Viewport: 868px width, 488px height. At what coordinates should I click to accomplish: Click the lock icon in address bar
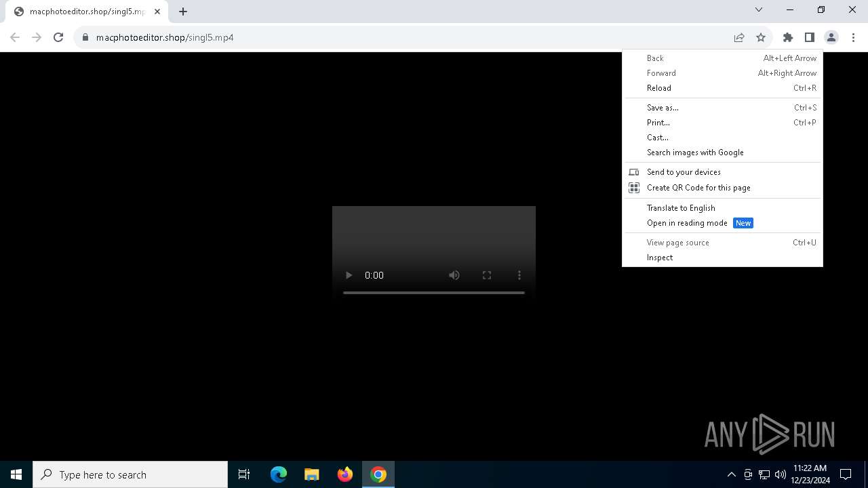[85, 37]
